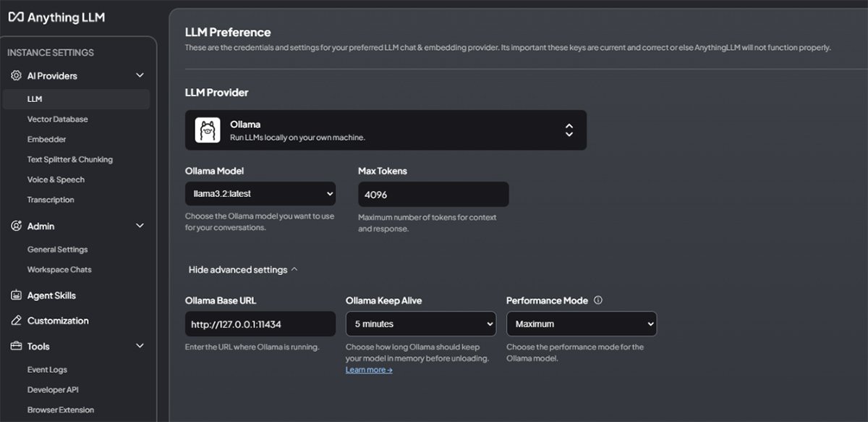This screenshot has height=422, width=868.
Task: Open the Performance Mode dropdown
Action: (581, 324)
